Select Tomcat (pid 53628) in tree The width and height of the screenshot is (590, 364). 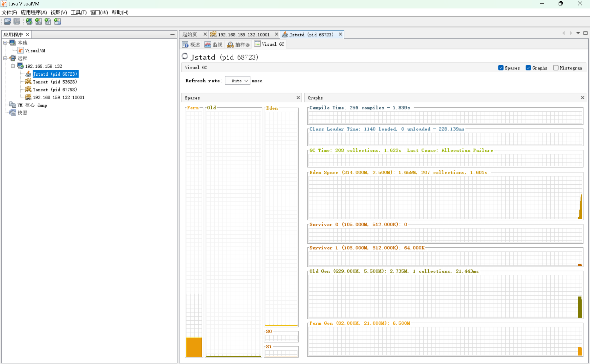click(55, 82)
